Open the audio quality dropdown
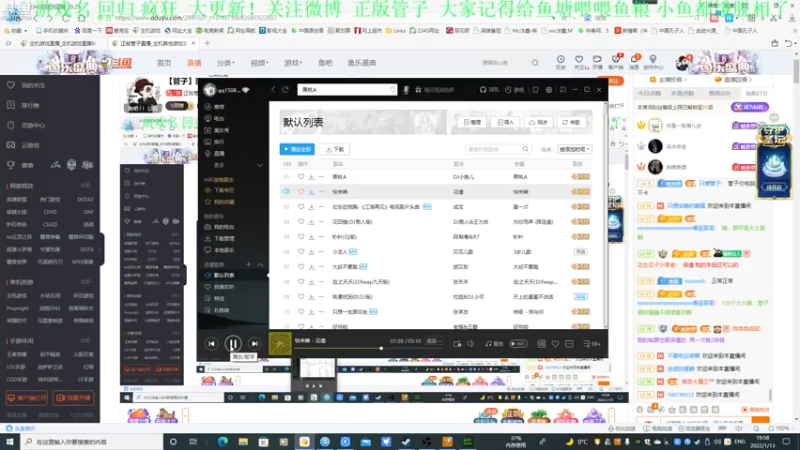 pos(434,341)
